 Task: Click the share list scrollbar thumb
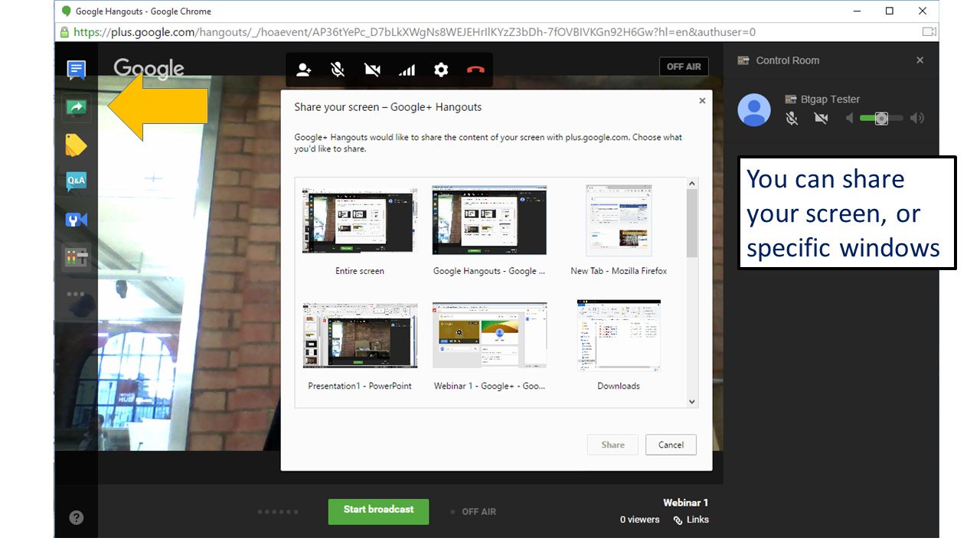(x=692, y=223)
